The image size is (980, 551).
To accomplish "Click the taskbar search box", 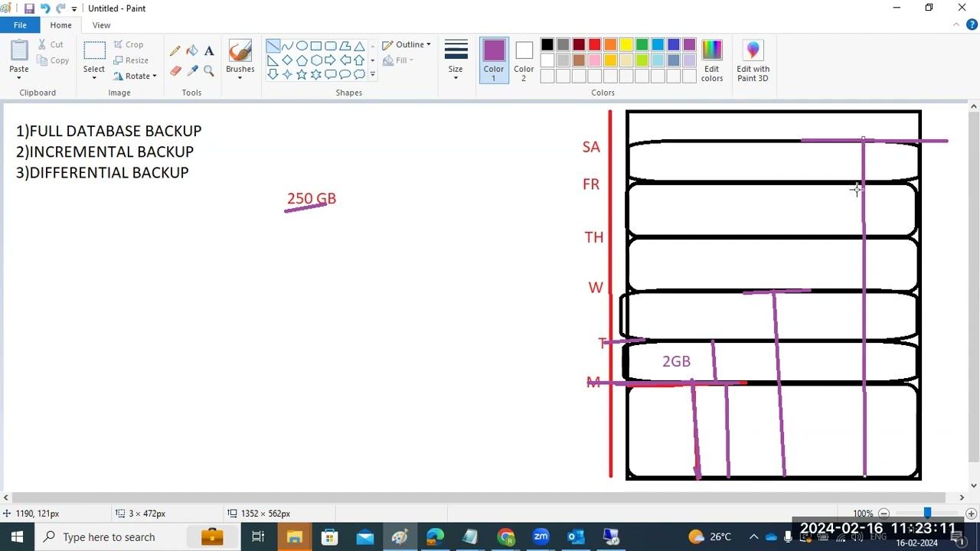I will coord(138,536).
